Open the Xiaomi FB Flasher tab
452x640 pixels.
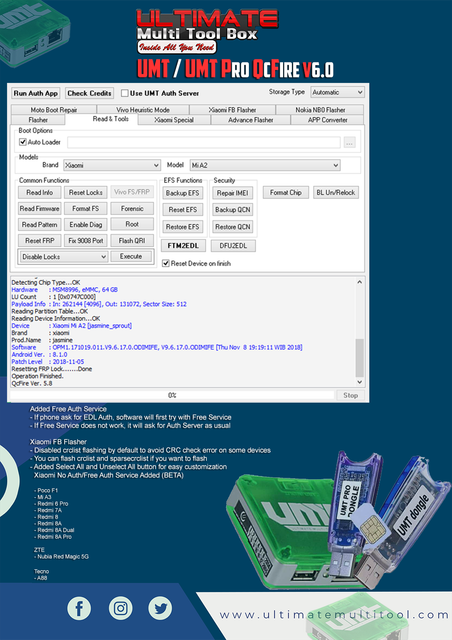pos(232,110)
